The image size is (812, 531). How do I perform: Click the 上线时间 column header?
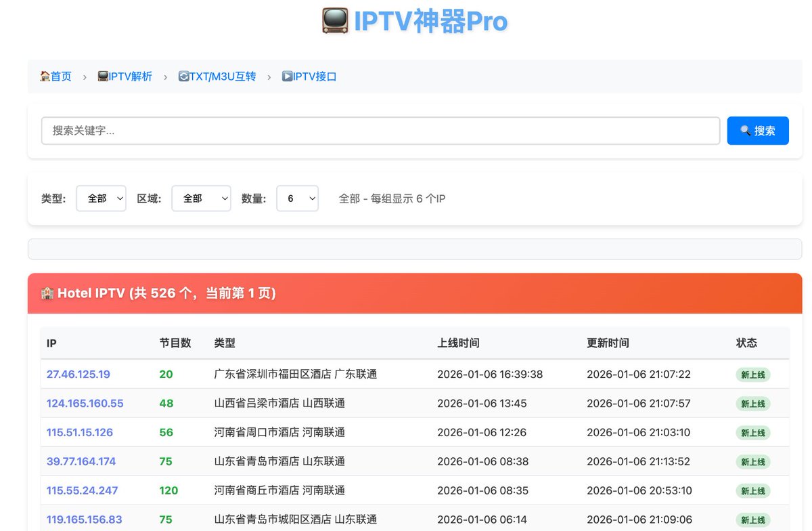coord(458,343)
